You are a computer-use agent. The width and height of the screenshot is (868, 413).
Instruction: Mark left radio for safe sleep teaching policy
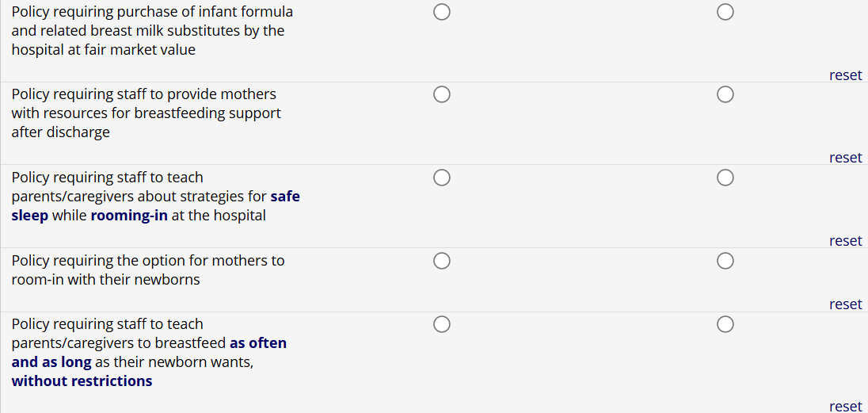coord(442,178)
